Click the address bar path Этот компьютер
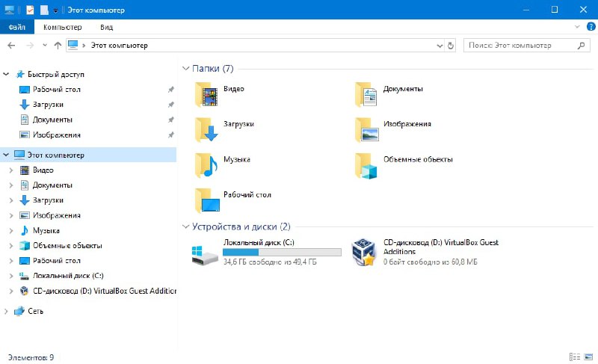Viewport: 598px width, 364px height. tap(119, 46)
